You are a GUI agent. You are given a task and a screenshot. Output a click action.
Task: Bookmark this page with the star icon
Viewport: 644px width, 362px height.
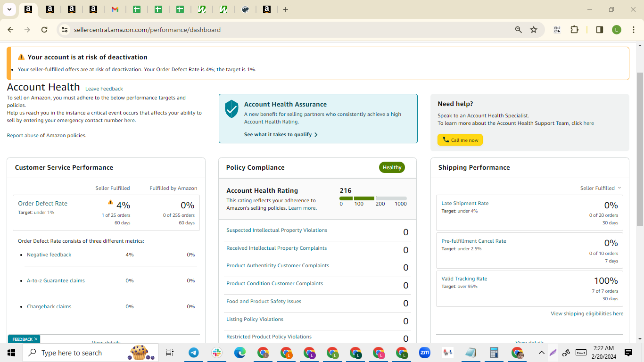[x=534, y=30]
